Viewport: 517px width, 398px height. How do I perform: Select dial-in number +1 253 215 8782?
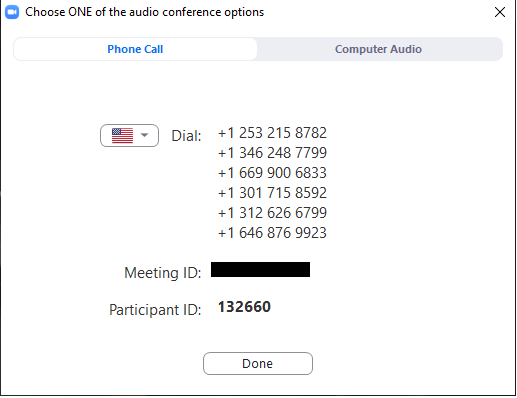click(x=272, y=133)
